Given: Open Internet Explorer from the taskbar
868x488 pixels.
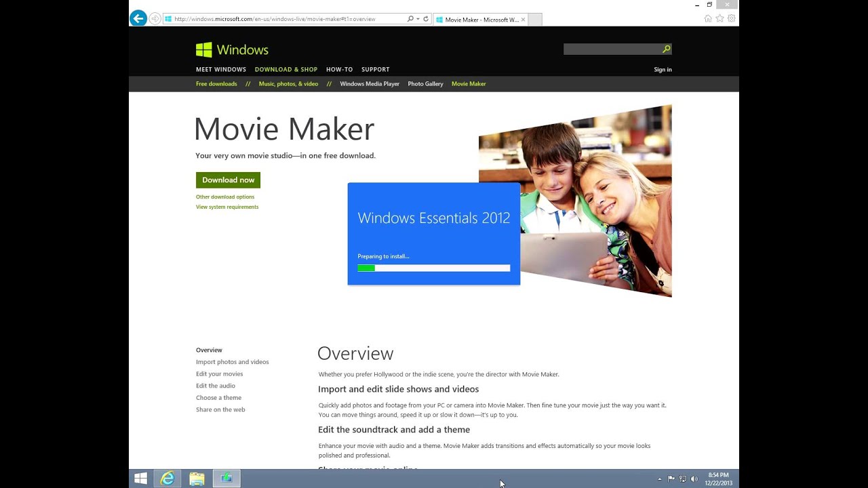Looking at the screenshot, I should pyautogui.click(x=167, y=479).
